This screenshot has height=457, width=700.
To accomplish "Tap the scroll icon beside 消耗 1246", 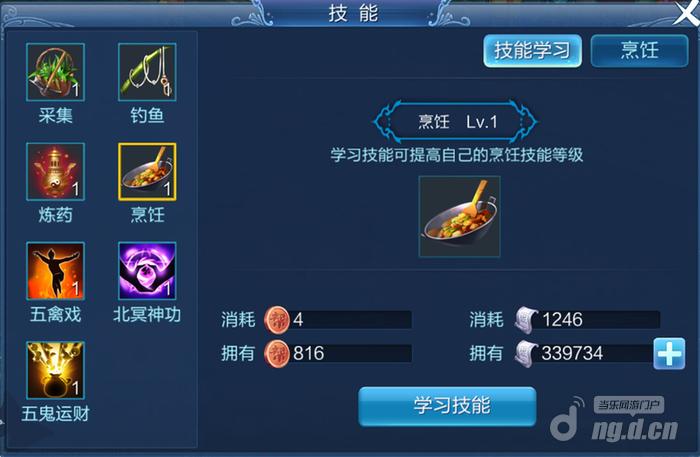I will coord(526,320).
